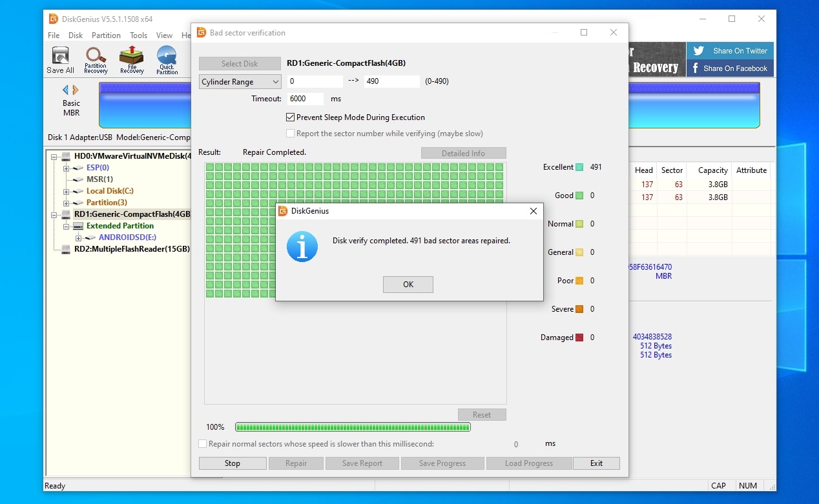Click Share On Facebook banner
The width and height of the screenshot is (819, 504).
pyautogui.click(x=730, y=68)
